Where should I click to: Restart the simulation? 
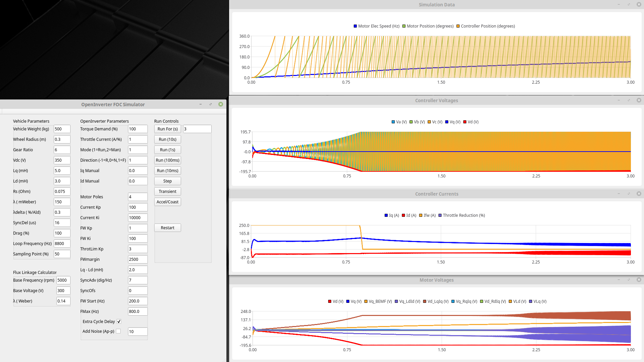click(x=167, y=228)
